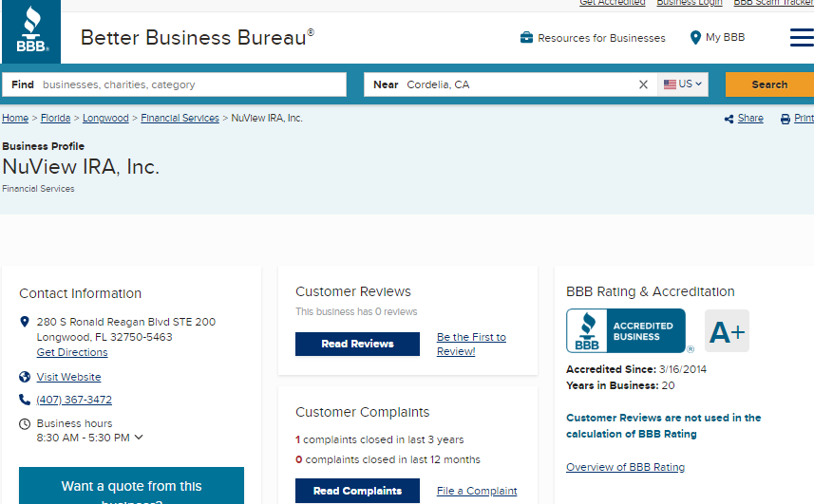
Task: Expand the business hours chevron
Action: [x=139, y=438]
